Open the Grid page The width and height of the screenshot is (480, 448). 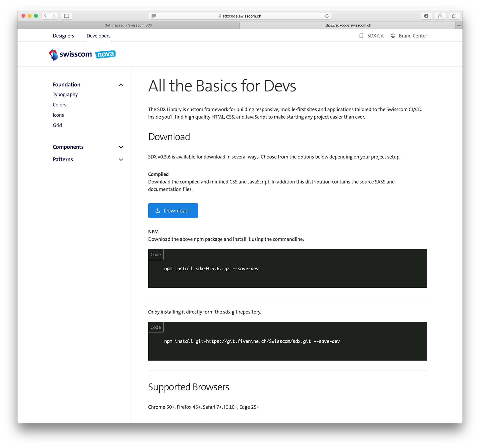tap(57, 125)
